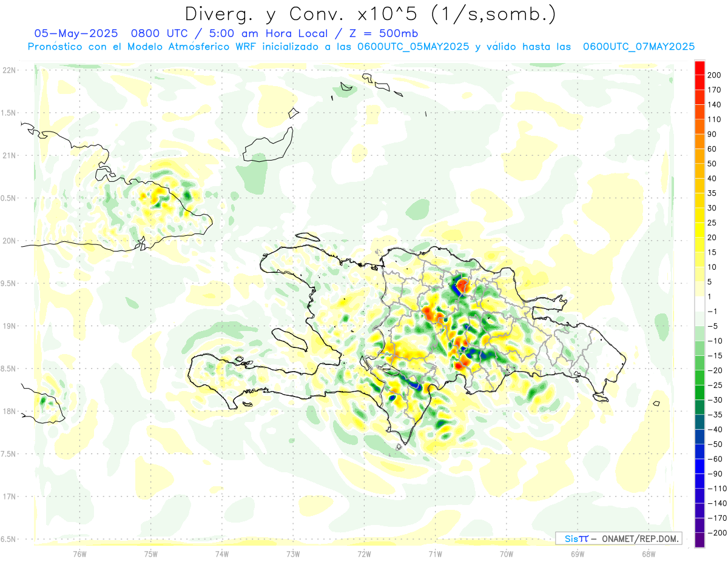Click the '73W' longitude label
728x562 pixels.
(x=293, y=554)
